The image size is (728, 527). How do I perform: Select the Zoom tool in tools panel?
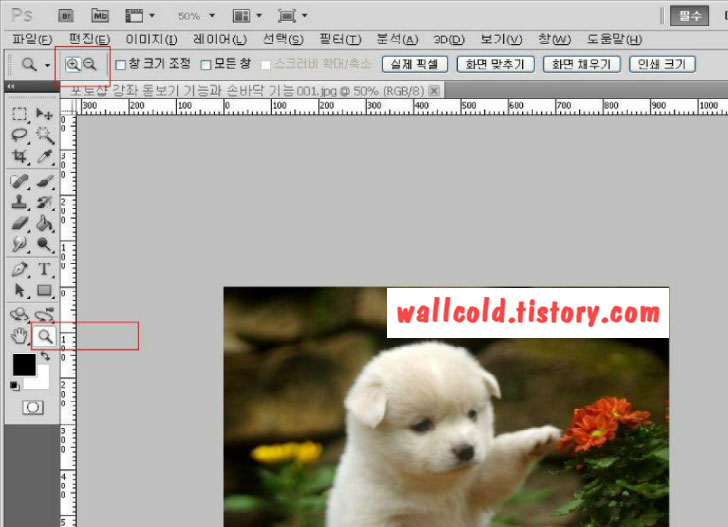coord(45,336)
